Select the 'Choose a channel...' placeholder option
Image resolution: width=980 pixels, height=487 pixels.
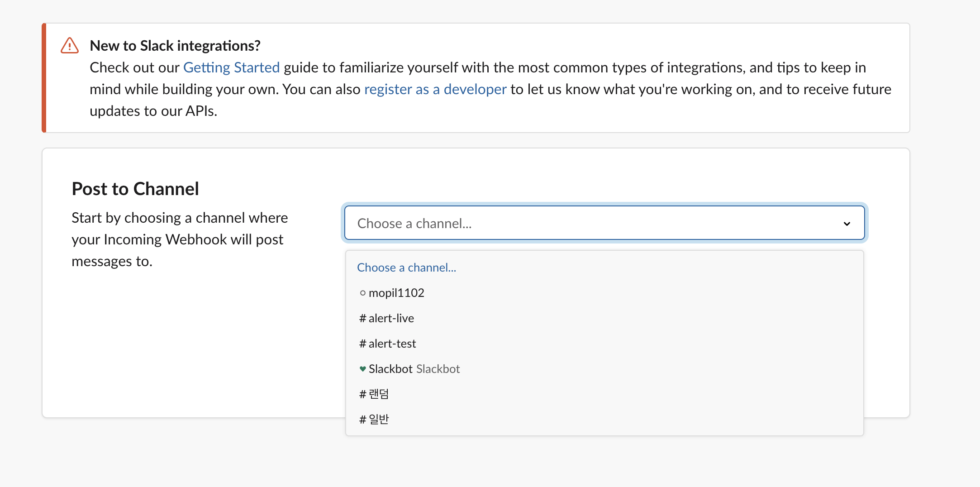pos(604,267)
